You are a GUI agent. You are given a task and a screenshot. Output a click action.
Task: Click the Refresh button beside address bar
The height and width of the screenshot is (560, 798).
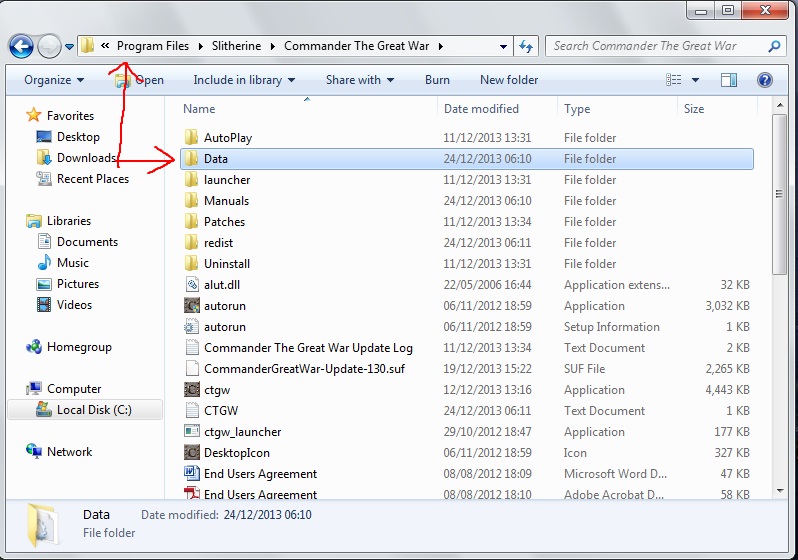(x=526, y=46)
